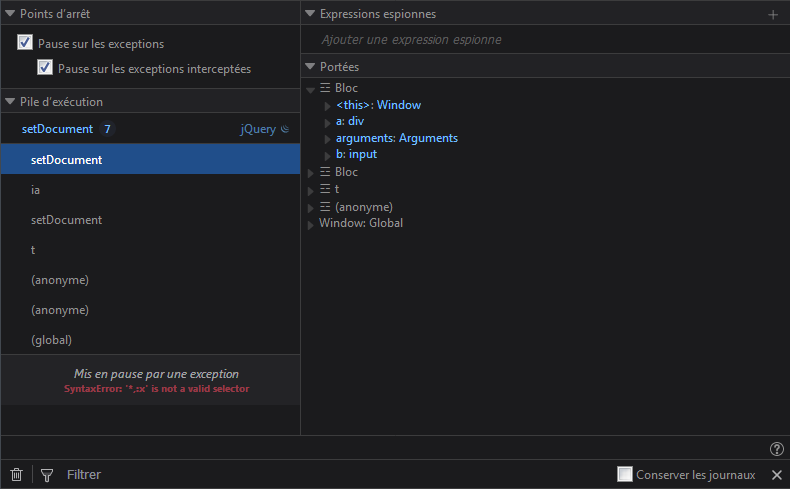Viewport: 790px width, 489px height.
Task: Close the console panel with X
Action: coord(776,474)
